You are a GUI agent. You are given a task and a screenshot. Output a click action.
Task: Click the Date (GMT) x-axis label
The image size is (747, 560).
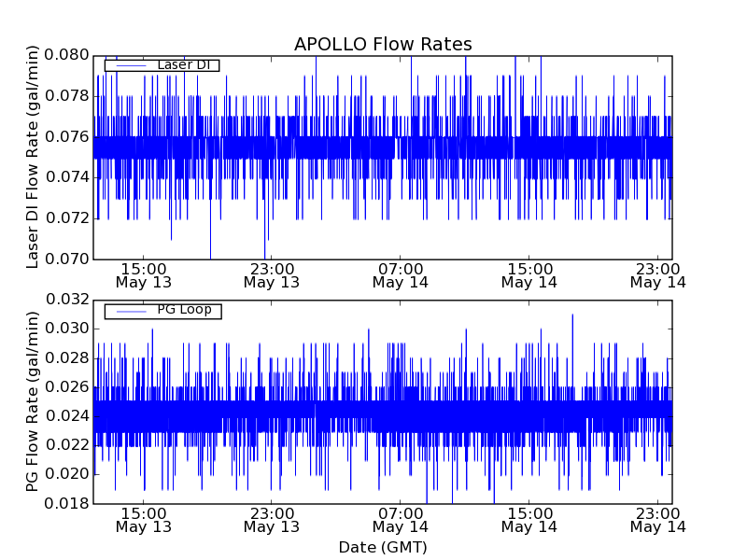pyautogui.click(x=383, y=547)
